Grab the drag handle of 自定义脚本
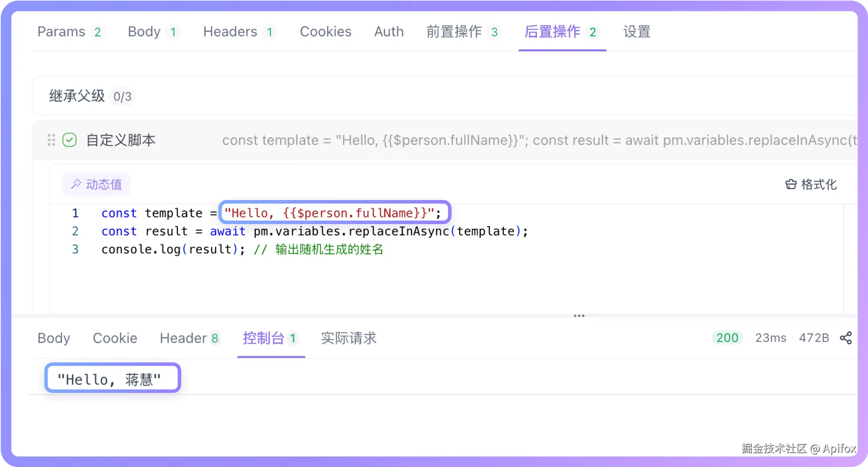868x467 pixels. click(51, 140)
